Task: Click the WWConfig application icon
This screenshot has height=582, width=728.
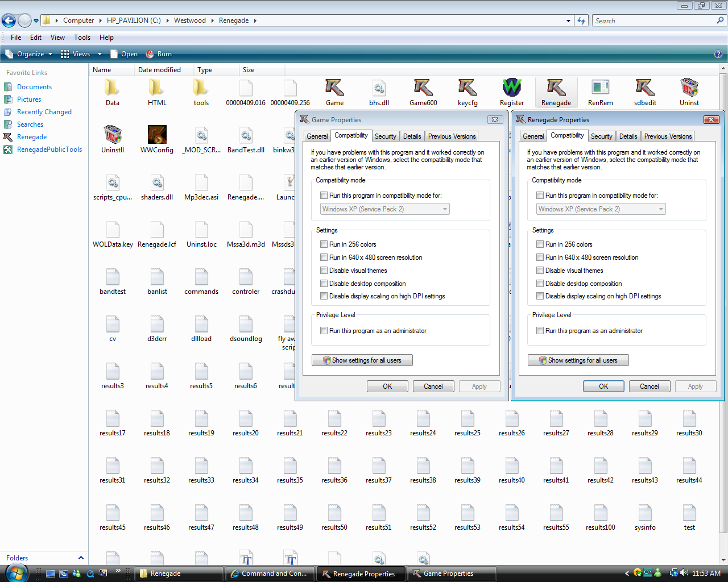Action: coord(157,135)
